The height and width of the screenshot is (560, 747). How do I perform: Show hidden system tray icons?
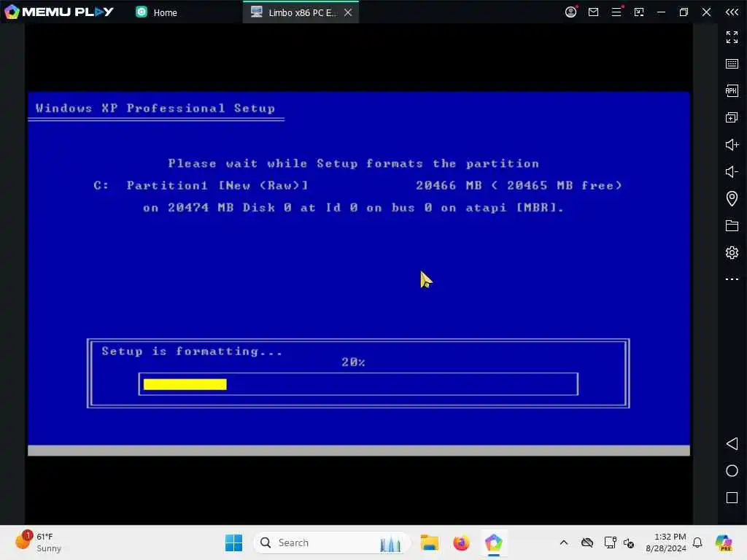(x=564, y=542)
